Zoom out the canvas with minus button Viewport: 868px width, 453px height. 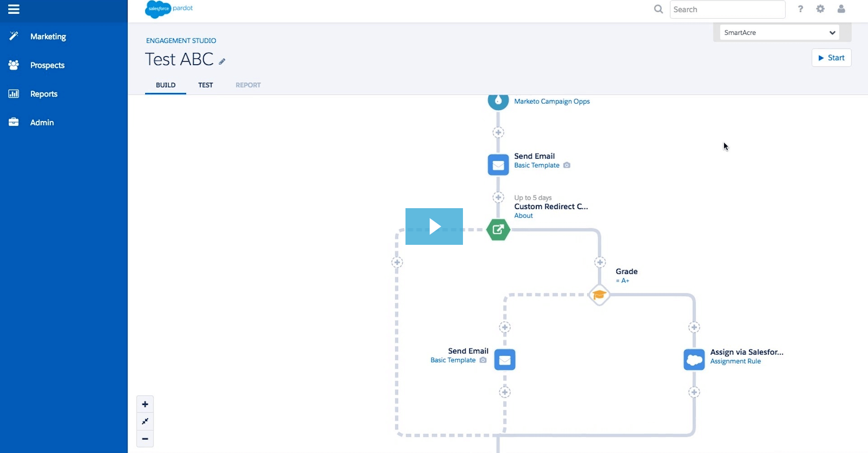145,439
